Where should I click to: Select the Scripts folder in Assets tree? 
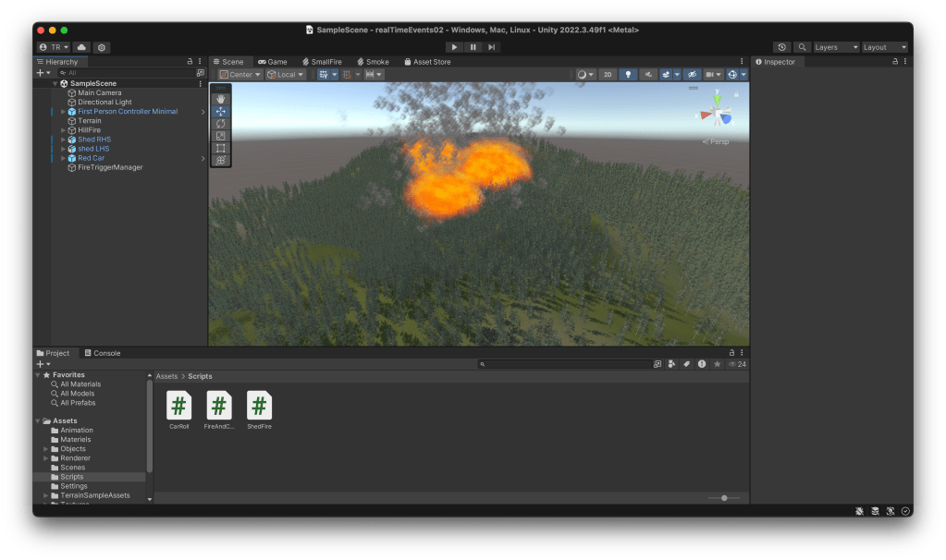(71, 477)
